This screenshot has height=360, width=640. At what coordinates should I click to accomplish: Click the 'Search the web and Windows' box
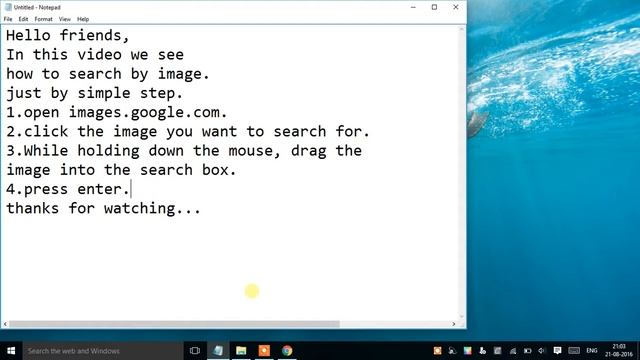pyautogui.click(x=102, y=351)
